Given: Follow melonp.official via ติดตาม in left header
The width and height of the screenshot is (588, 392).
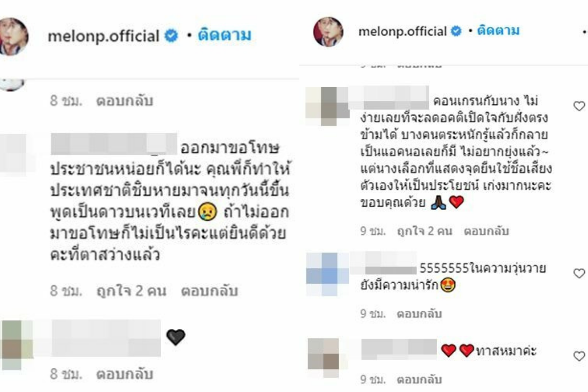Looking at the screenshot, I should pyautogui.click(x=224, y=36).
